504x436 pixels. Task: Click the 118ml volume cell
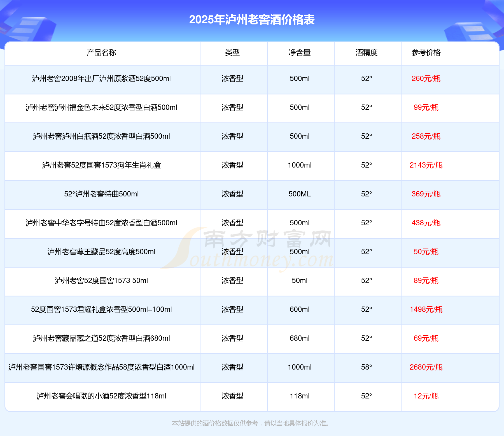click(x=300, y=396)
